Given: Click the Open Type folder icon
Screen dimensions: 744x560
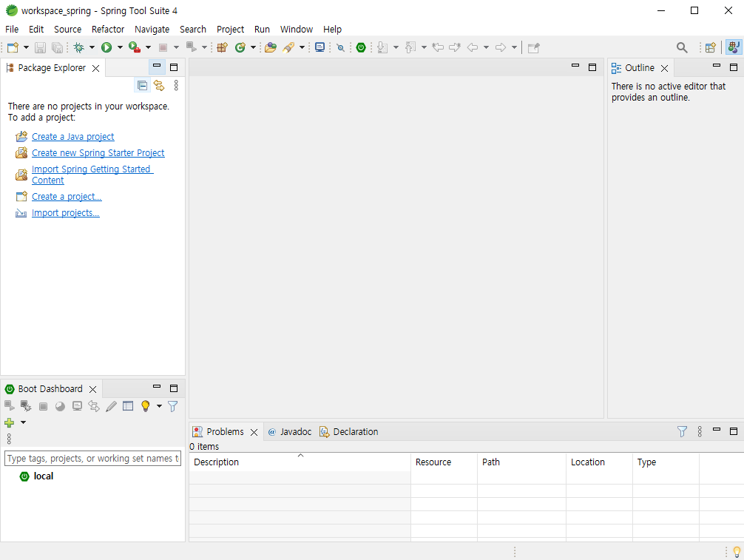Looking at the screenshot, I should coord(271,47).
